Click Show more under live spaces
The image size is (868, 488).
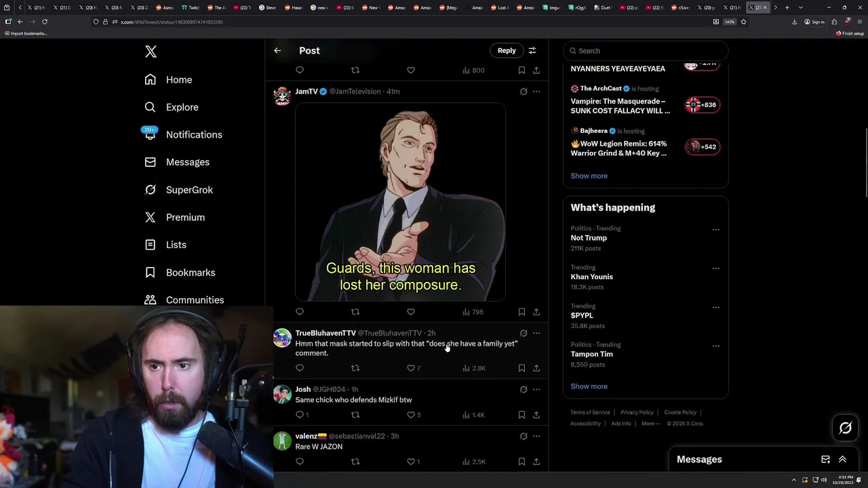point(589,176)
